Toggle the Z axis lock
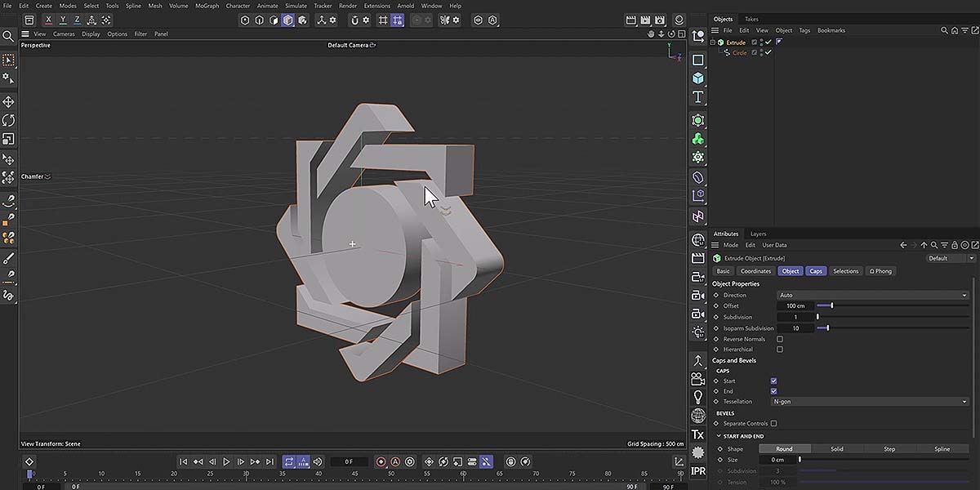This screenshot has height=490, width=980. tap(78, 20)
